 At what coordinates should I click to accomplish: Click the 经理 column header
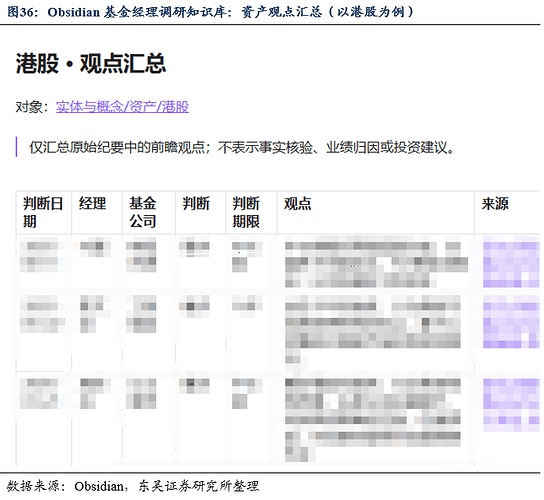tap(93, 203)
